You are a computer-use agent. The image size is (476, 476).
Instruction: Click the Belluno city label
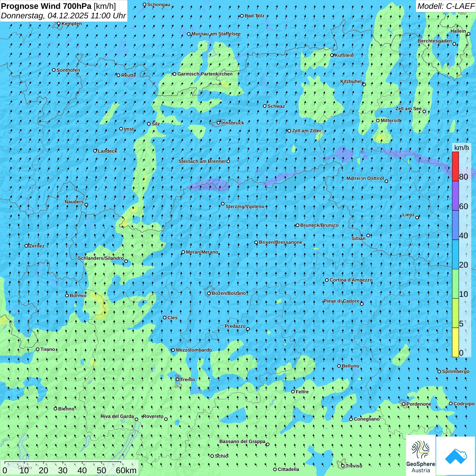point(351,366)
